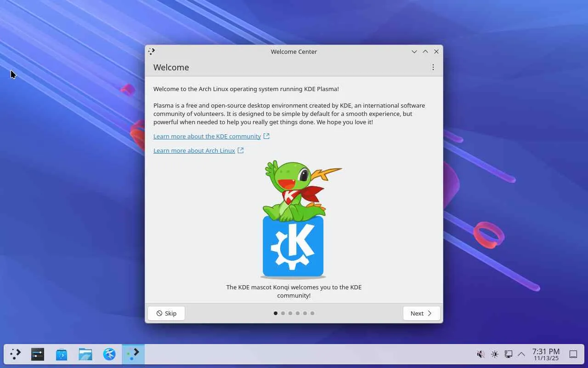
Task: Click the Peek at Desktop button
Action: click(x=573, y=354)
